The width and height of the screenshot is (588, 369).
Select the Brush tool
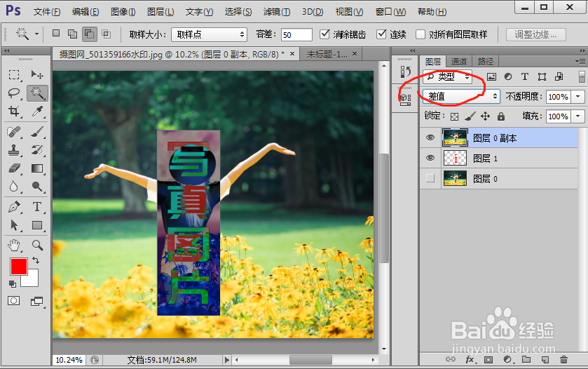tap(37, 132)
